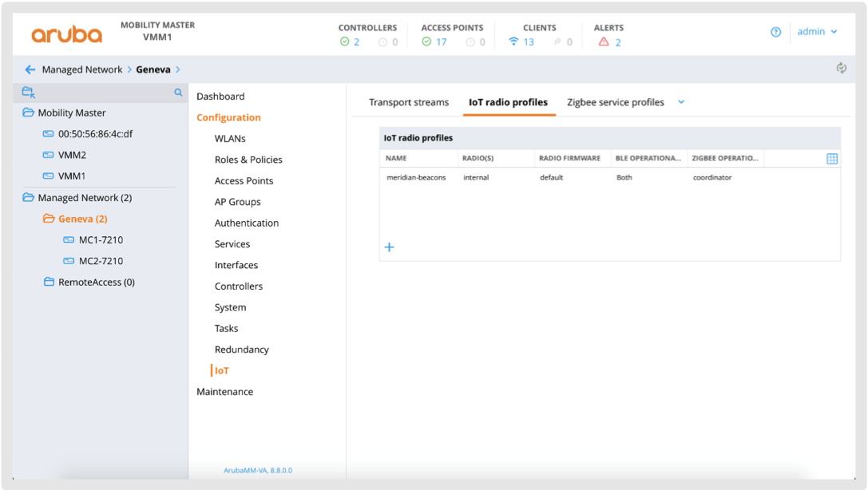Click the node filter icon above tree

(29, 93)
